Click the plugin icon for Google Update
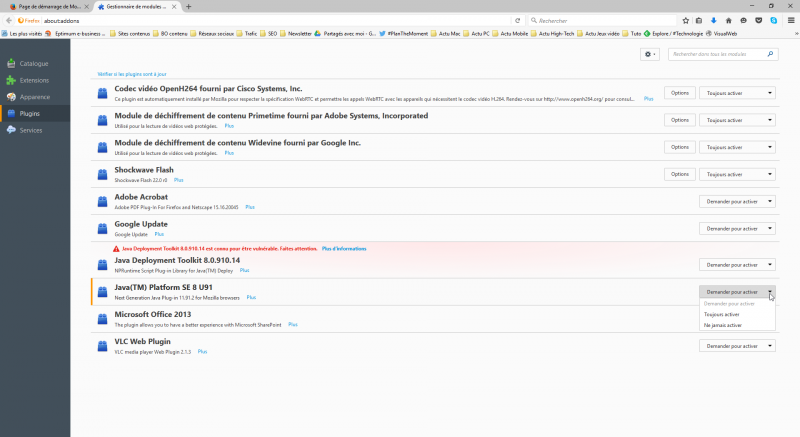 pos(103,228)
